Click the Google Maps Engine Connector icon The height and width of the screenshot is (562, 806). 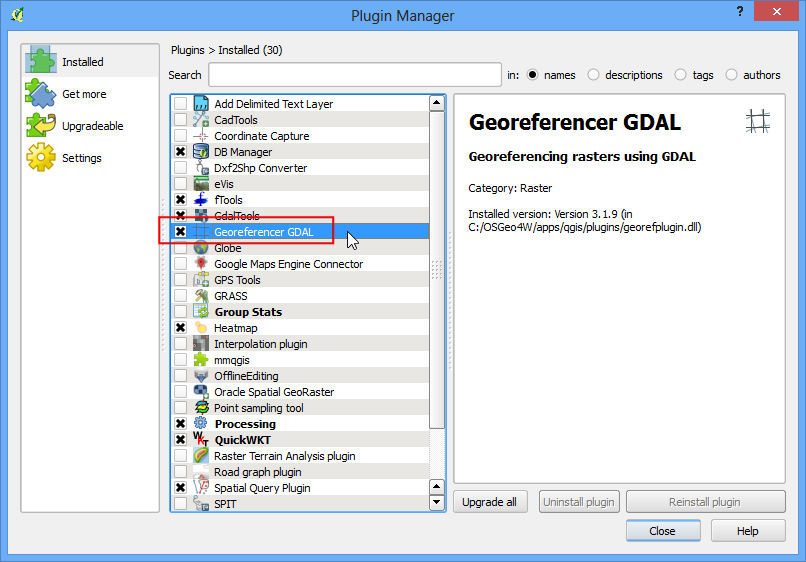pyautogui.click(x=200, y=264)
